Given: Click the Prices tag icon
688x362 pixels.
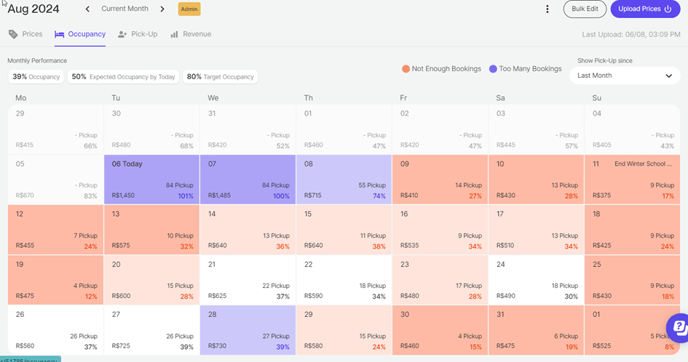Looking at the screenshot, I should point(14,34).
